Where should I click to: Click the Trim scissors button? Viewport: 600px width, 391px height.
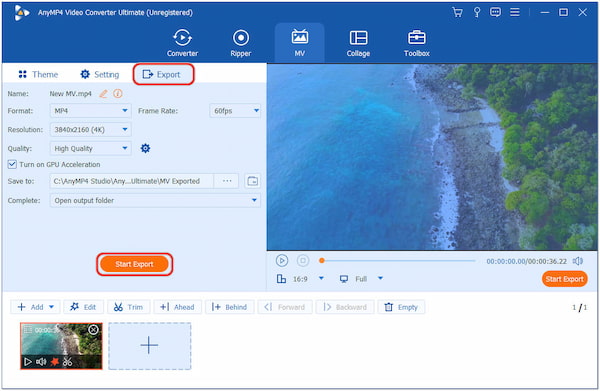point(129,307)
